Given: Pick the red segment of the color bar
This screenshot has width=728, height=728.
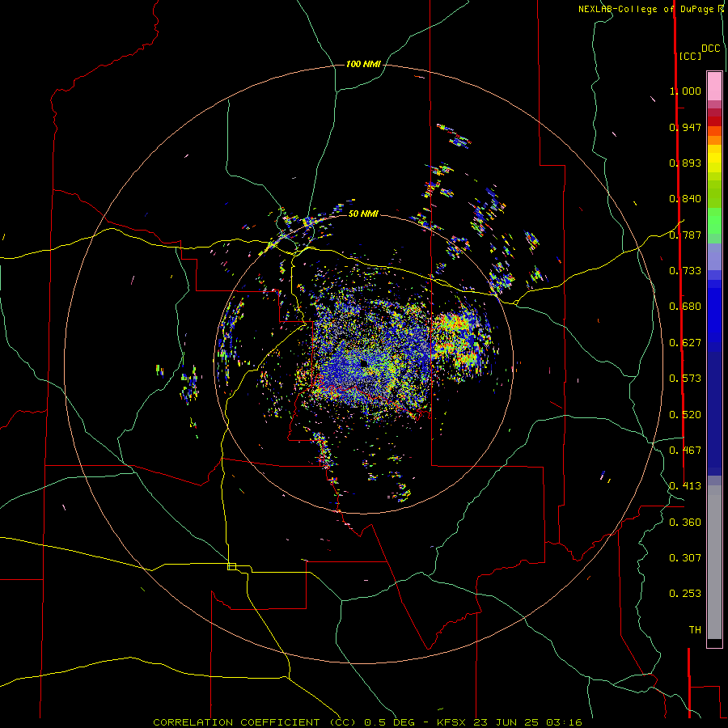Looking at the screenshot, I should coord(714,121).
